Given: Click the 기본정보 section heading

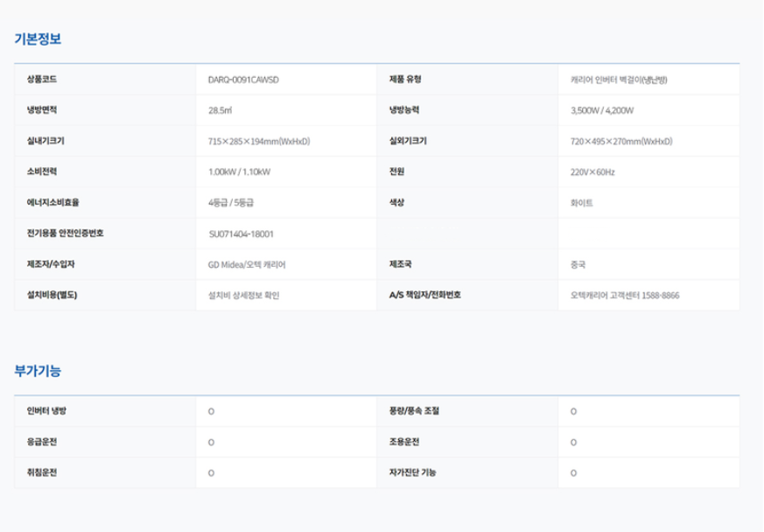Looking at the screenshot, I should 38,39.
